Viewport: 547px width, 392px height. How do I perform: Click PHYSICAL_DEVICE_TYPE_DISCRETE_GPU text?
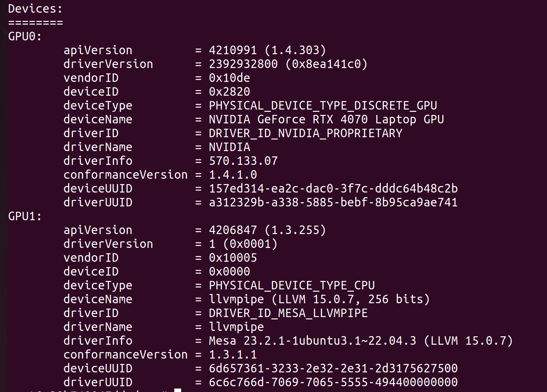[323, 105]
